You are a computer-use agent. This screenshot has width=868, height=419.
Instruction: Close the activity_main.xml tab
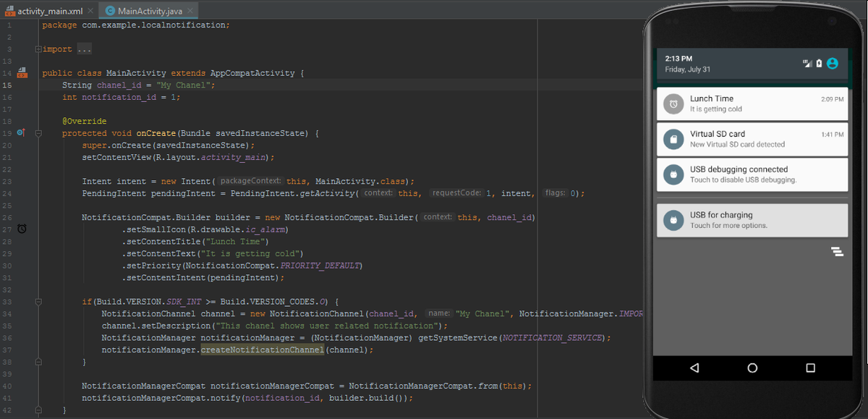tap(90, 12)
